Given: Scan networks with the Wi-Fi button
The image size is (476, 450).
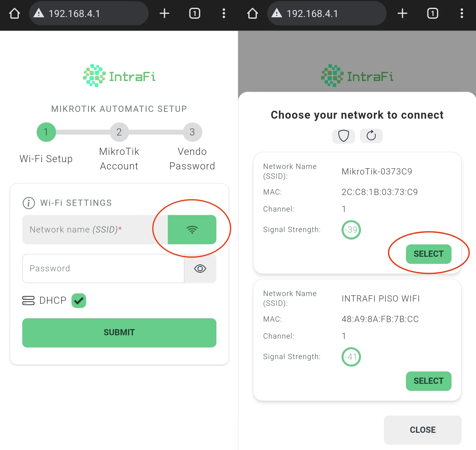Looking at the screenshot, I should tap(192, 230).
